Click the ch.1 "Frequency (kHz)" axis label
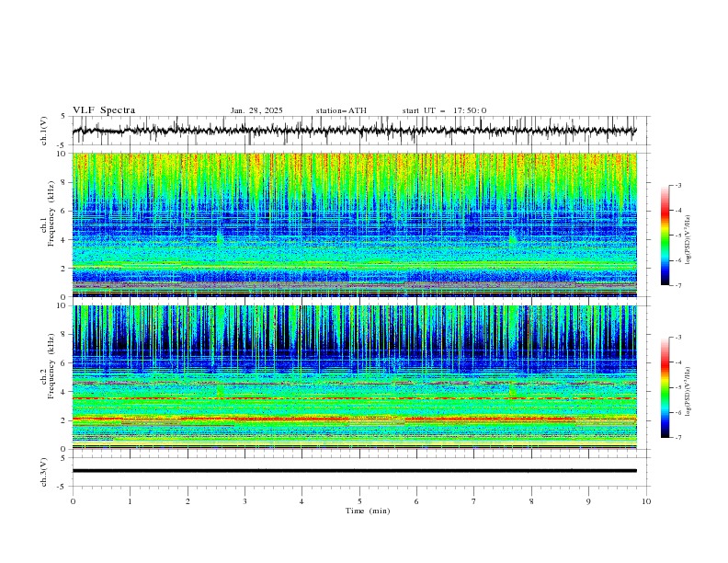 [51, 212]
